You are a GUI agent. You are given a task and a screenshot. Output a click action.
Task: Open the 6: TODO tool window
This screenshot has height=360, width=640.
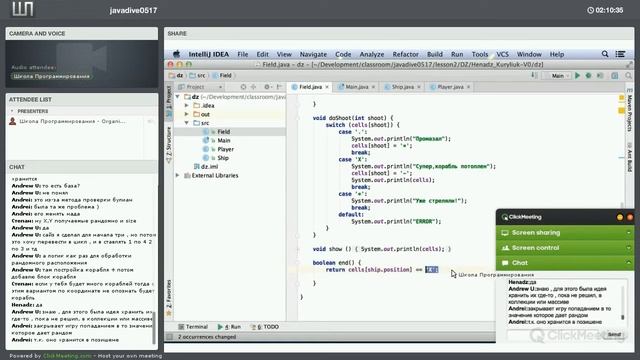pyautogui.click(x=265, y=327)
